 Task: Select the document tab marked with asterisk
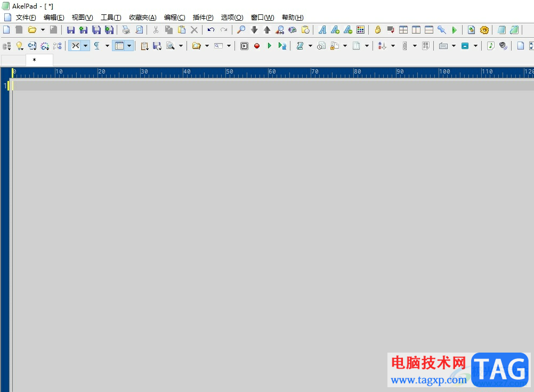39,60
